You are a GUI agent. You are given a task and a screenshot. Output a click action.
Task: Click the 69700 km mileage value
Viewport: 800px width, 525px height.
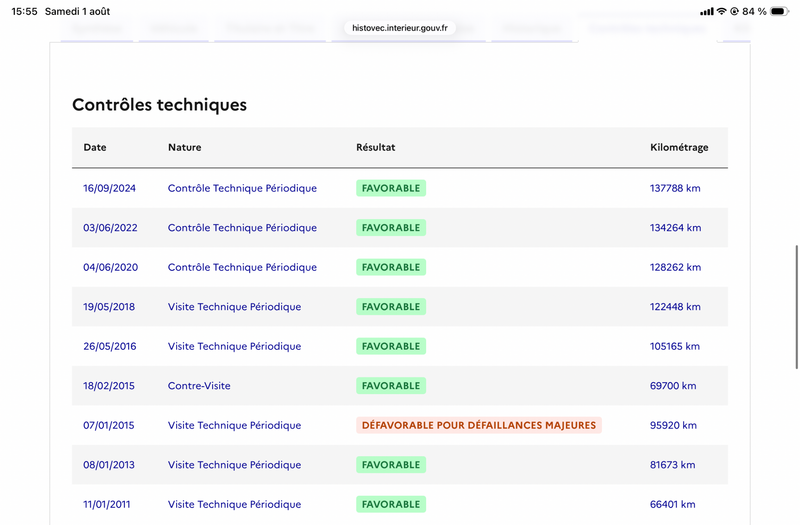tap(673, 386)
